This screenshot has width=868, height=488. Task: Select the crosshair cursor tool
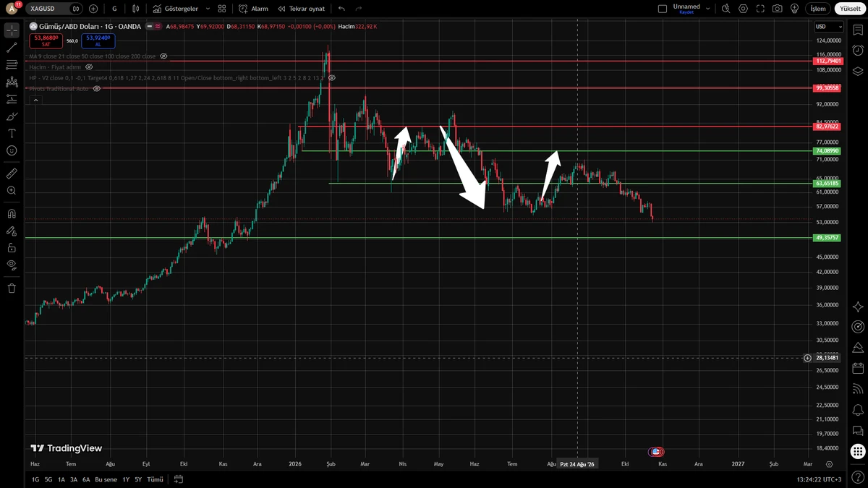12,30
